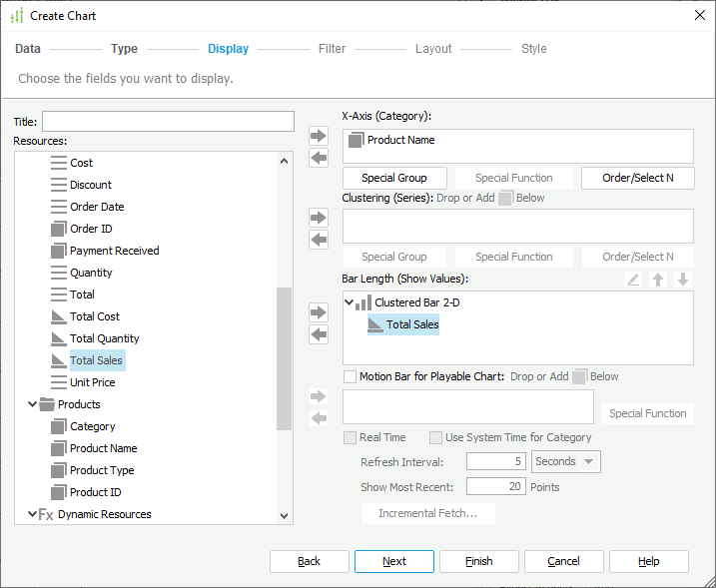
Task: Click the Finish button
Action: point(479,561)
